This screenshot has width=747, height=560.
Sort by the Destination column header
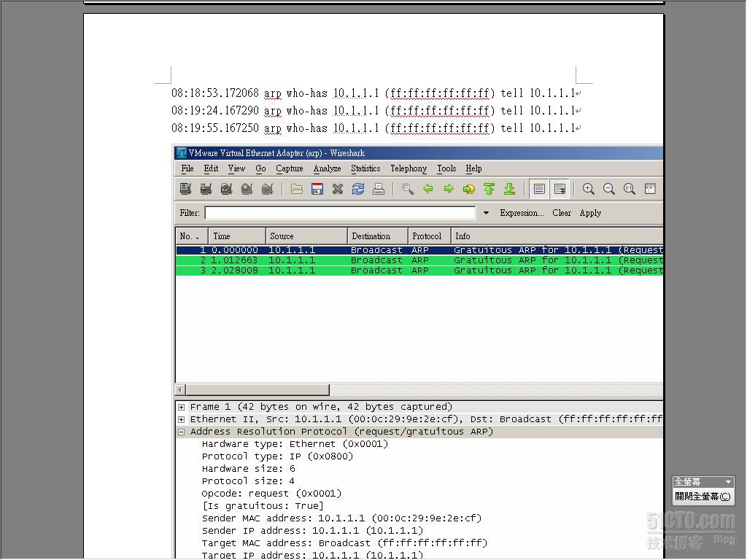(377, 236)
